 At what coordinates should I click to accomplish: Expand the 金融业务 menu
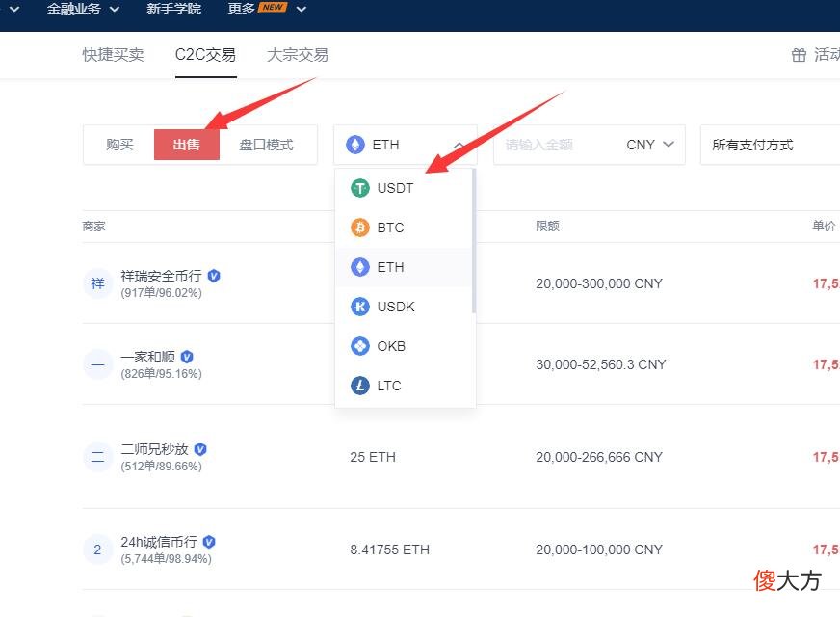83,9
